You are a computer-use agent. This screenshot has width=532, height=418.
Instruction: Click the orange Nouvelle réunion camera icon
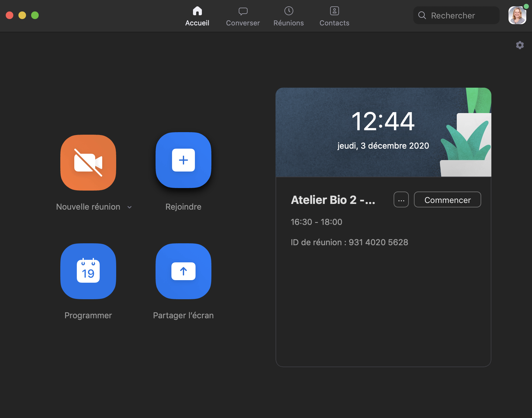pos(88,163)
